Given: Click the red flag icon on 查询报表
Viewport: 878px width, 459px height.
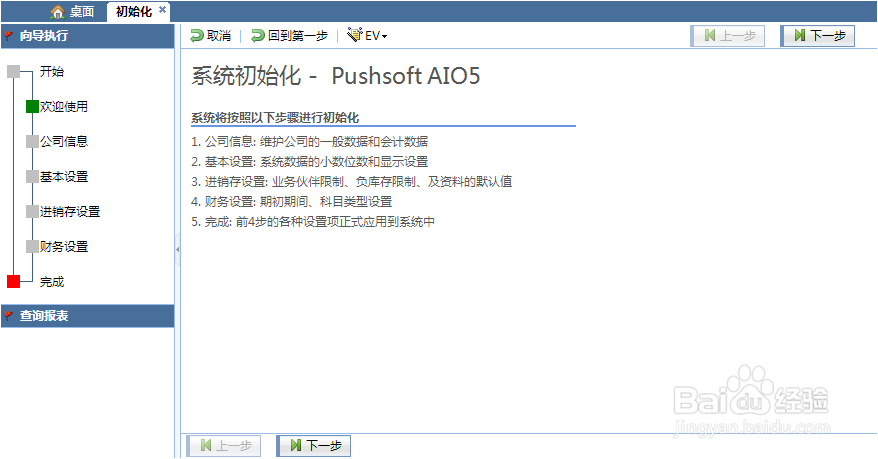Looking at the screenshot, I should (8, 316).
